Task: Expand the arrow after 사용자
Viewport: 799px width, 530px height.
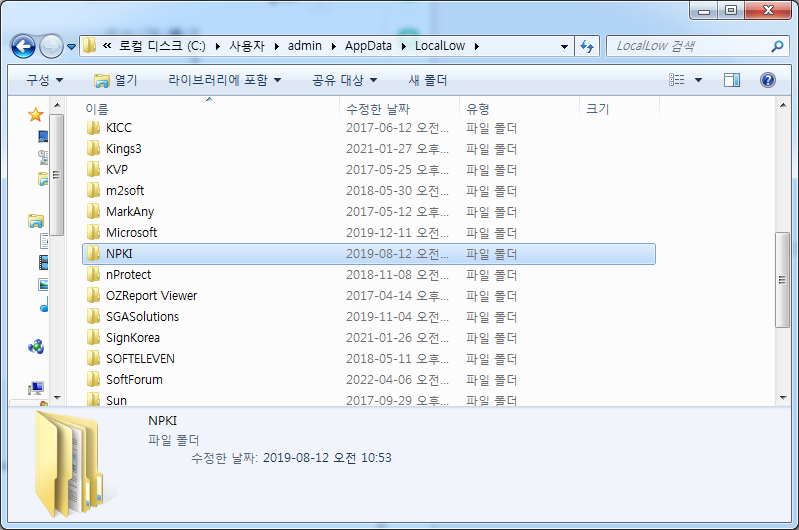Action: [x=277, y=46]
